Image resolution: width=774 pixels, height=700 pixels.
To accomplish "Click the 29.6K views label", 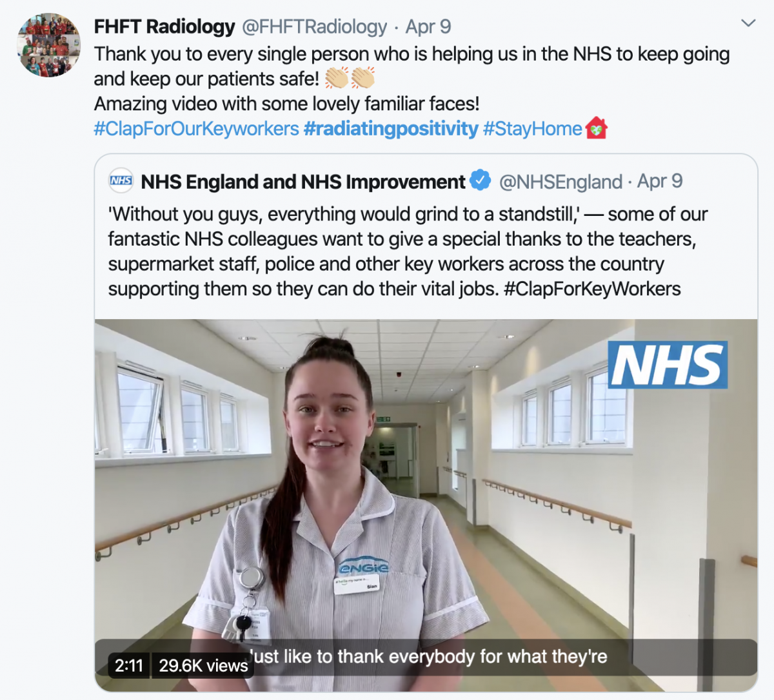I will coord(203,665).
